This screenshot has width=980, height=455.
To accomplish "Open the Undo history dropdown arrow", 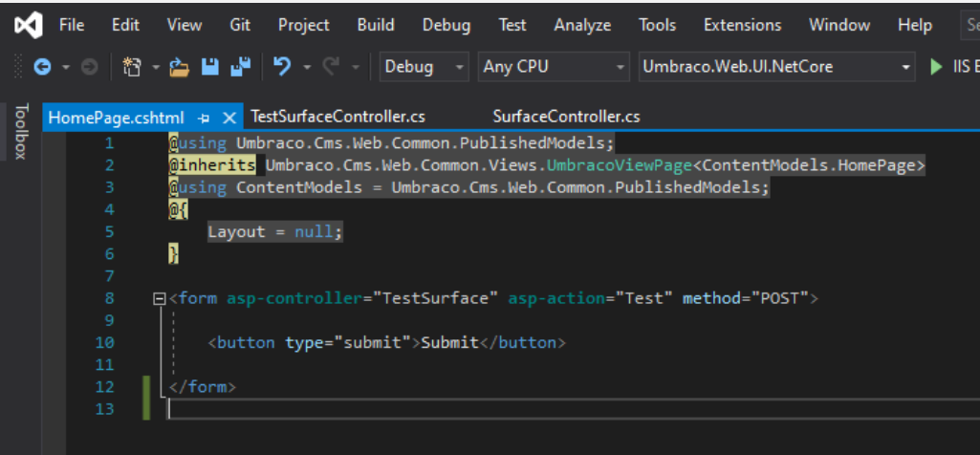I will tap(307, 68).
